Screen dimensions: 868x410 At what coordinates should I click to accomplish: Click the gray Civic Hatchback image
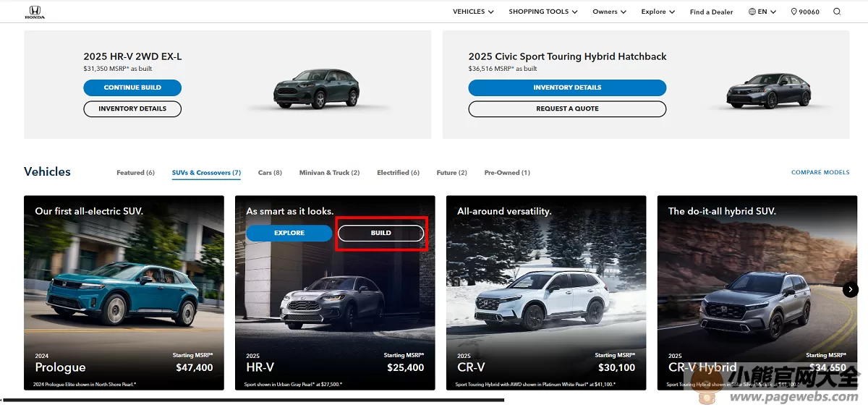769,90
